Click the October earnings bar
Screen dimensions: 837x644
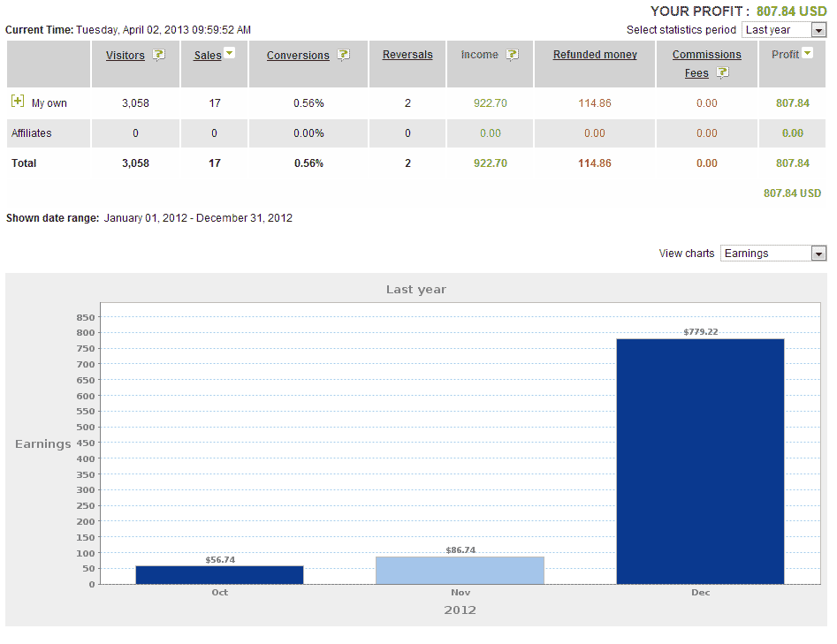pyautogui.click(x=219, y=574)
